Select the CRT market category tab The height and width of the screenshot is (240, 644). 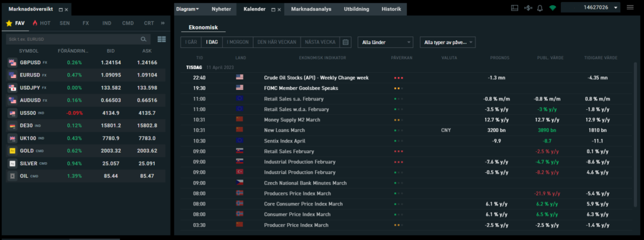[x=149, y=23]
